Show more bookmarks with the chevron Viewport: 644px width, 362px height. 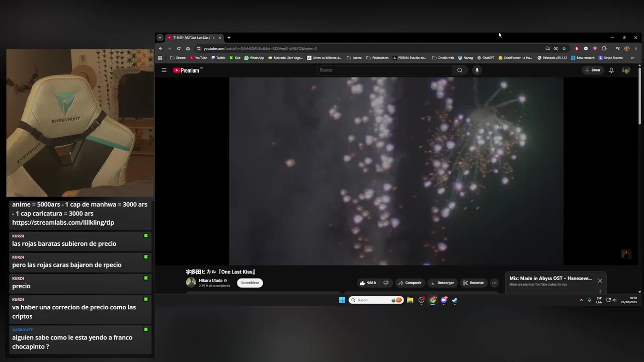[x=632, y=58]
